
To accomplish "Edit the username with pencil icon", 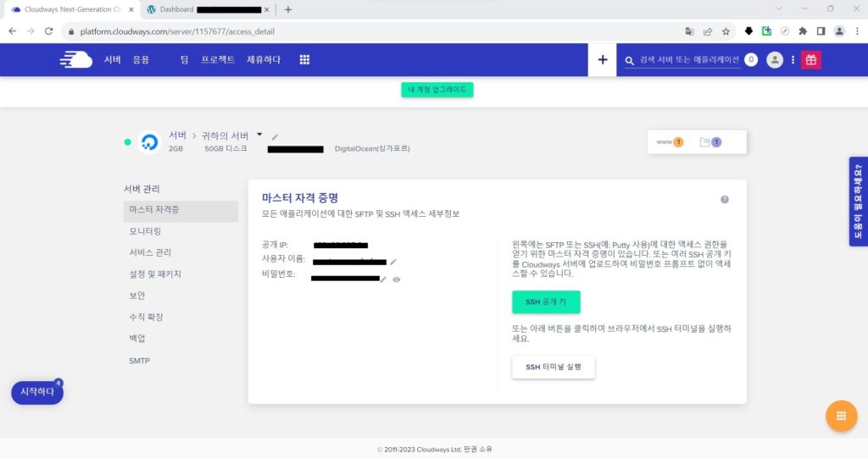I will [x=393, y=262].
